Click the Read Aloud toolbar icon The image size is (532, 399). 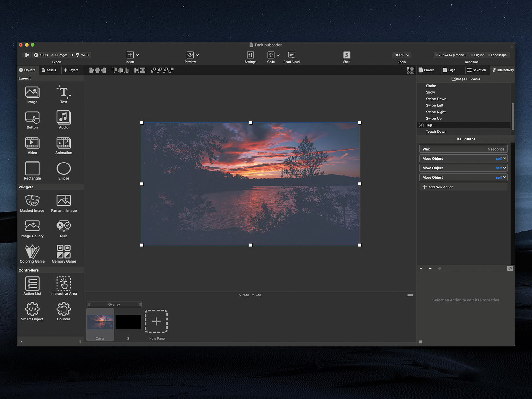(x=291, y=55)
